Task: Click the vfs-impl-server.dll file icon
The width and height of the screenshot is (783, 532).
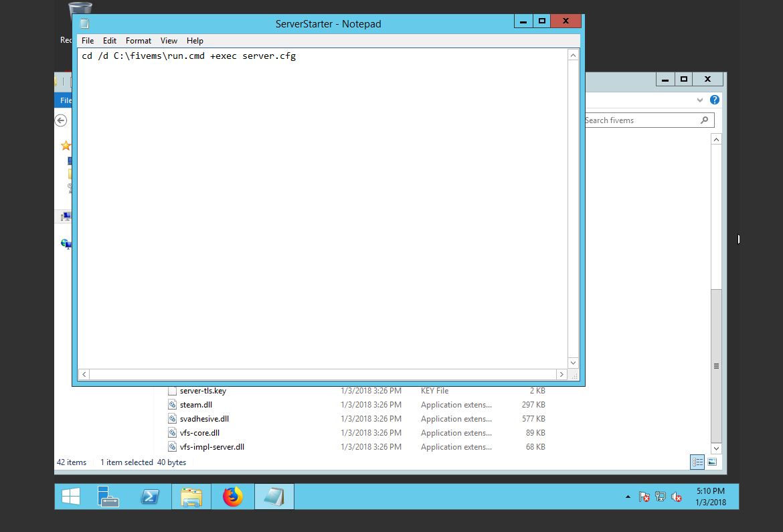Action: pos(172,446)
